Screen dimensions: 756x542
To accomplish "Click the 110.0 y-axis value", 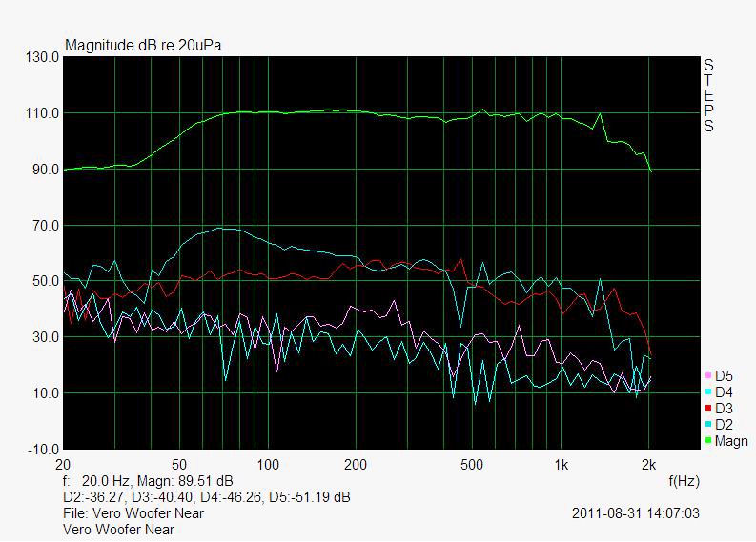I will pos(43,113).
